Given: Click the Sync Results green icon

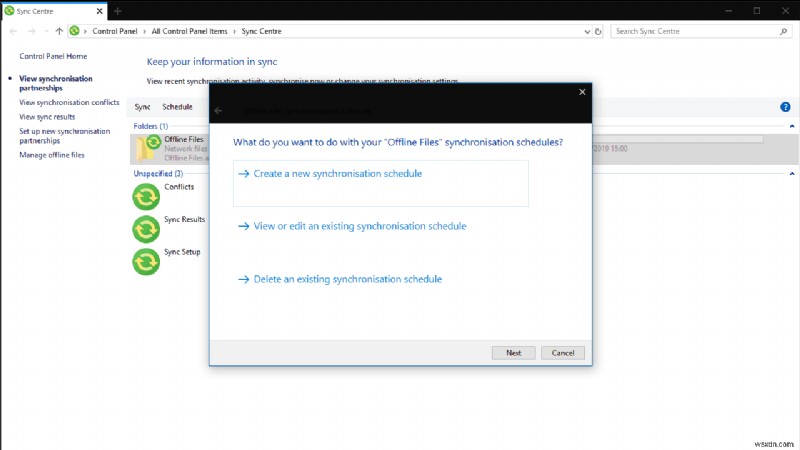Looking at the screenshot, I should [146, 229].
